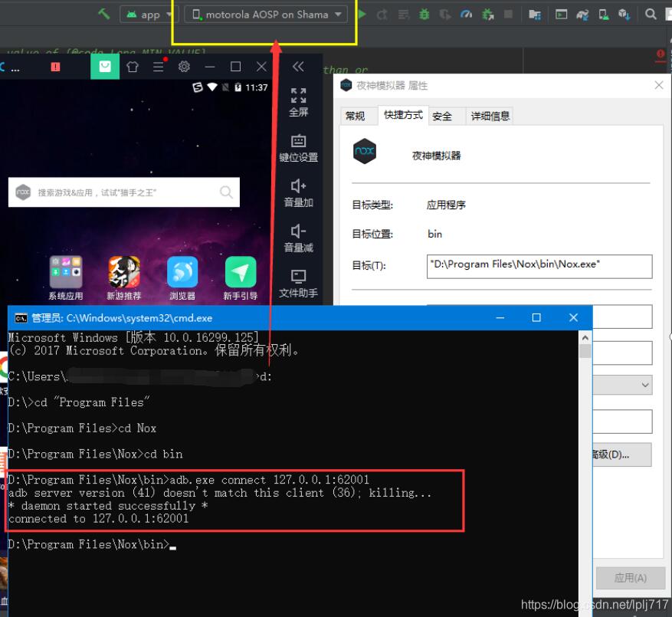Image resolution: width=672 pixels, height=617 pixels.
Task: Click the red error indicator in editor gutter
Action: pos(660,55)
